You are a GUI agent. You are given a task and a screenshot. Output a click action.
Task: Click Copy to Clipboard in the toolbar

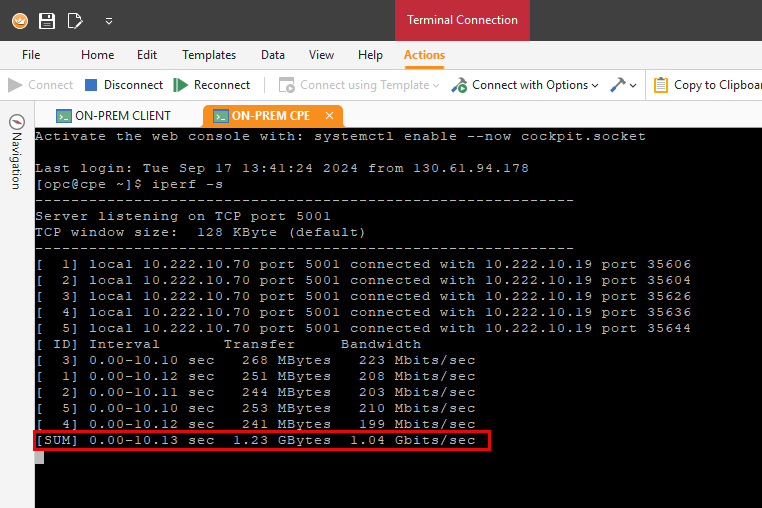707,85
